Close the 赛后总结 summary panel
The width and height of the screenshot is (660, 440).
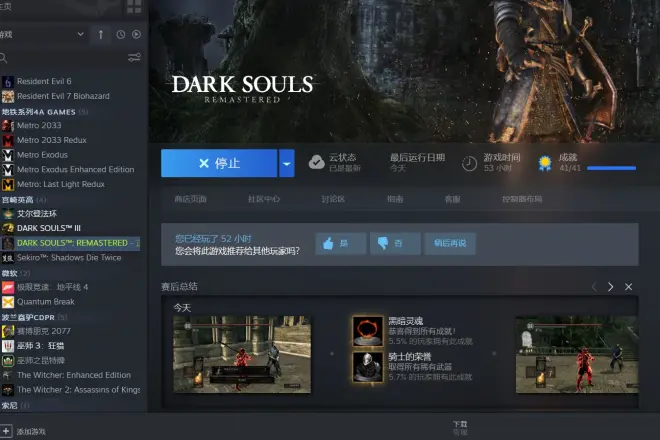pyautogui.click(x=629, y=287)
